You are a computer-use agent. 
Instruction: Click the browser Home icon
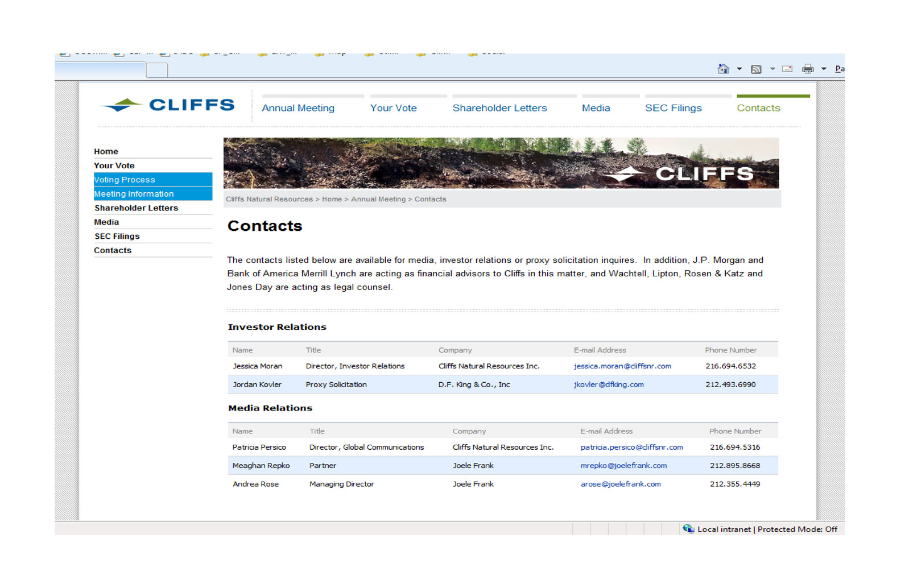pyautogui.click(x=723, y=69)
